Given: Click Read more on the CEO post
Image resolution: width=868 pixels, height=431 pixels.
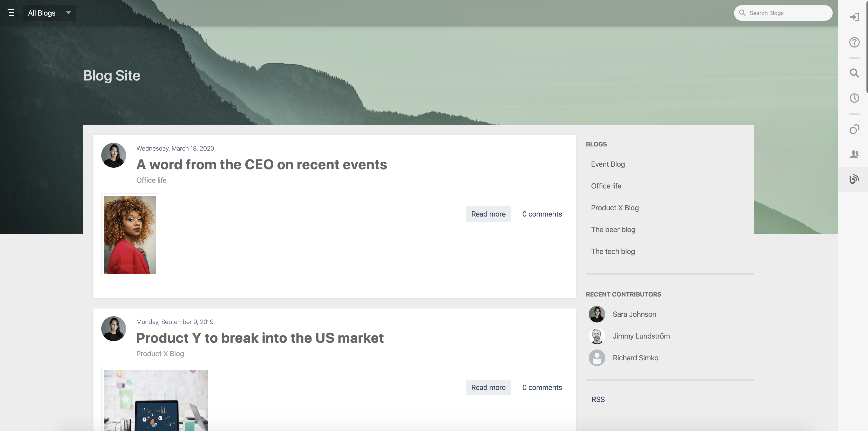Looking at the screenshot, I should pos(488,214).
